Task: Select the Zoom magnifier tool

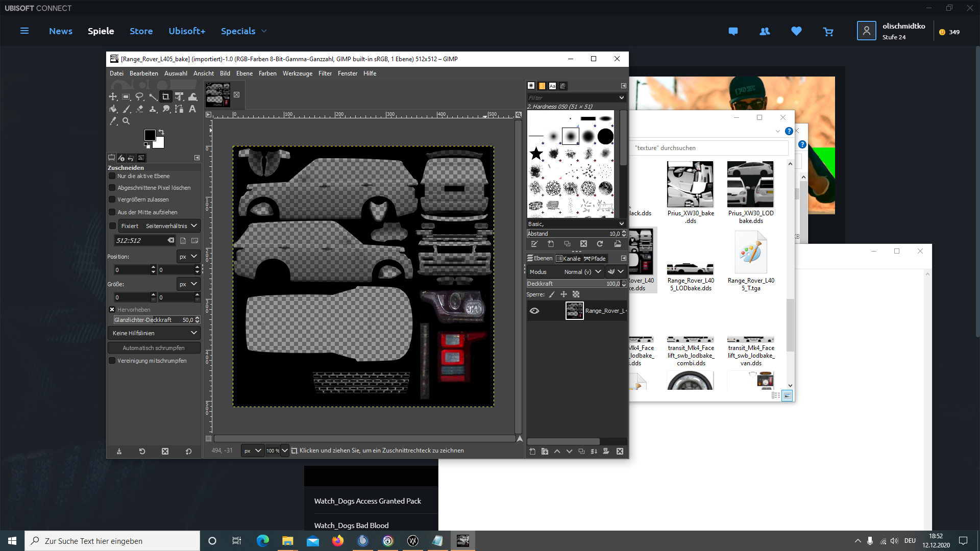Action: (126, 121)
